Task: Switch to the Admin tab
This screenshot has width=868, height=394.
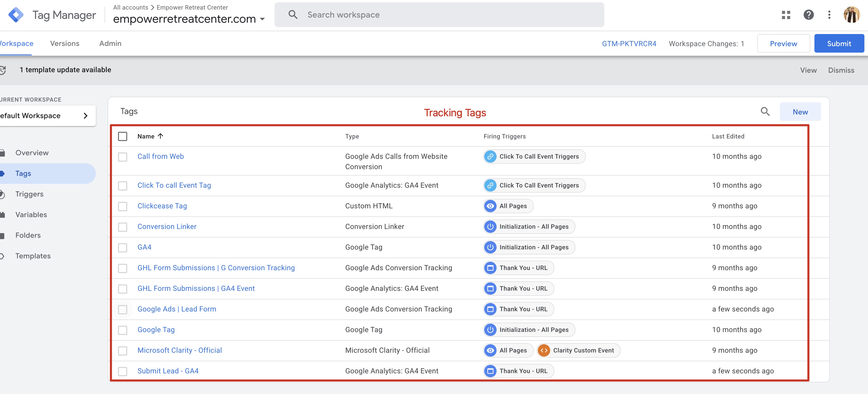Action: pyautogui.click(x=110, y=44)
